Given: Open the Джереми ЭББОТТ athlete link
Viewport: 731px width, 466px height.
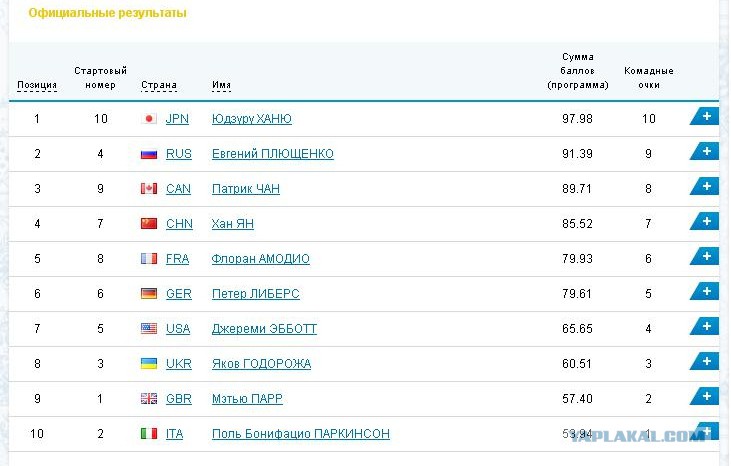Looking at the screenshot, I should pos(264,329).
